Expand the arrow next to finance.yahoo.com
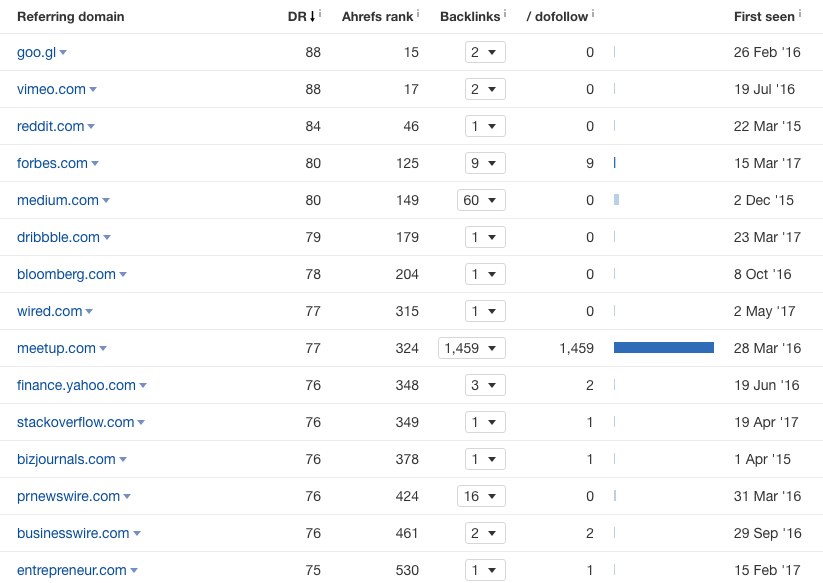 [x=143, y=386]
